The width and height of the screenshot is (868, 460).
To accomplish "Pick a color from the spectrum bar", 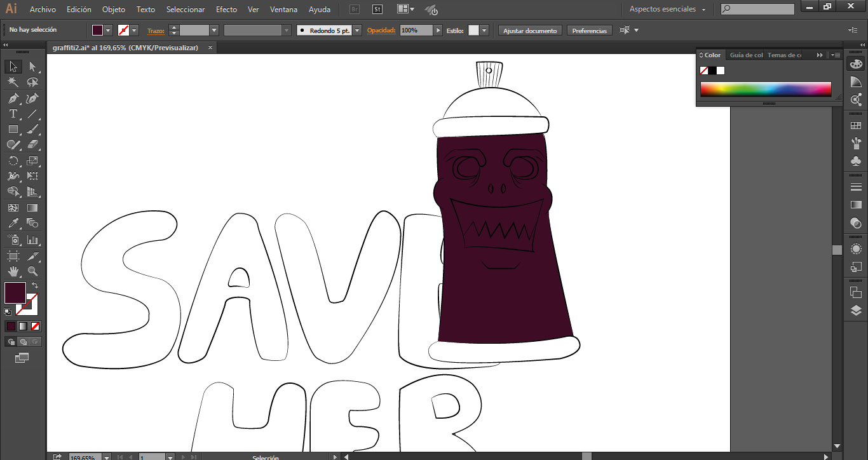I will (x=766, y=89).
